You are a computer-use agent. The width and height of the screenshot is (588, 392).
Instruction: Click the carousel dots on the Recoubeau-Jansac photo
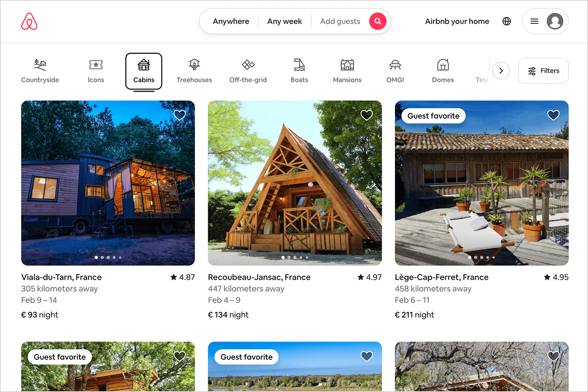[x=295, y=258]
